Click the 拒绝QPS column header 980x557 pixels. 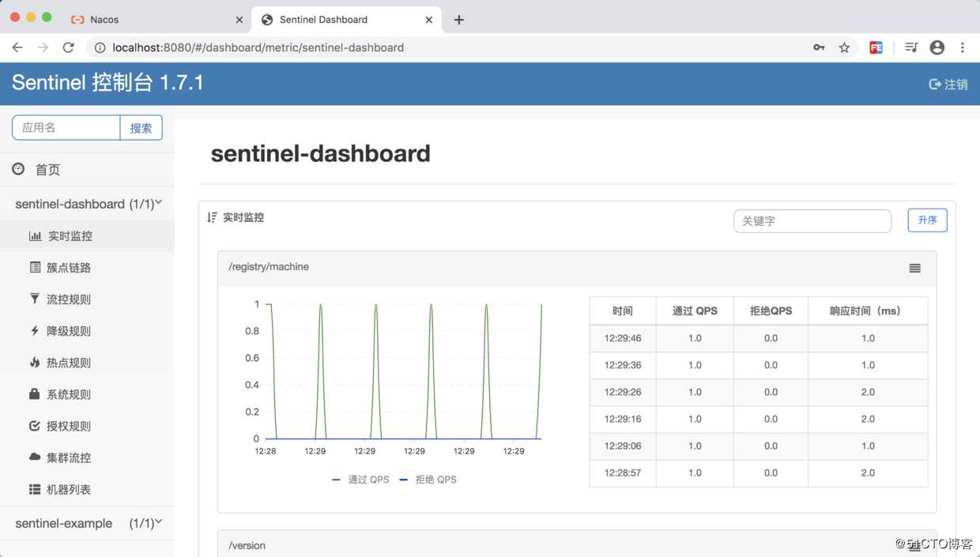pyautogui.click(x=771, y=311)
